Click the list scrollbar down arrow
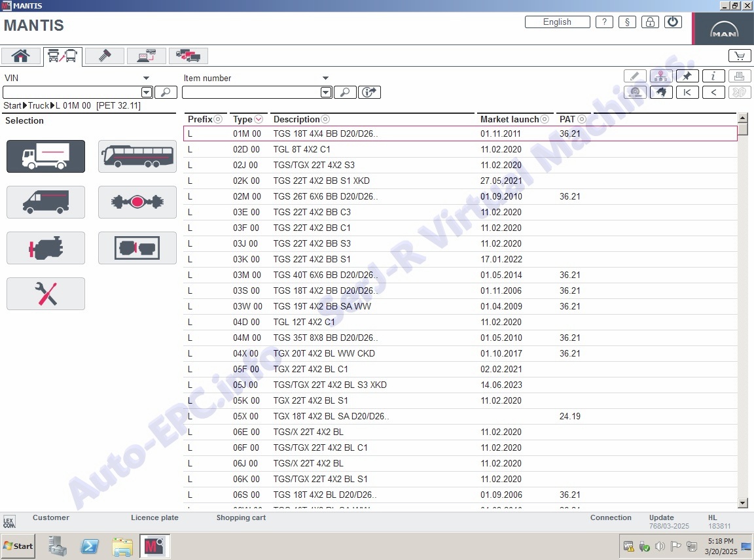 (x=742, y=503)
